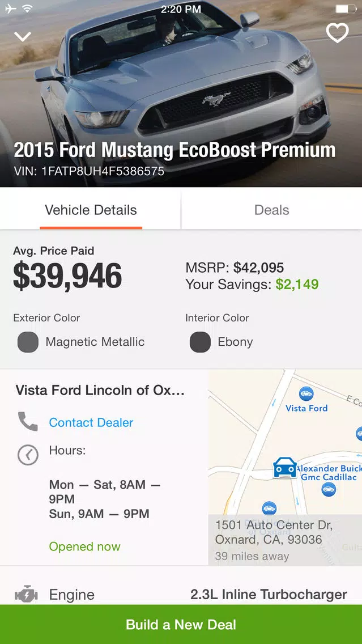Open the 1501 Auto Center Dr address
The image size is (362, 644).
click(274, 532)
